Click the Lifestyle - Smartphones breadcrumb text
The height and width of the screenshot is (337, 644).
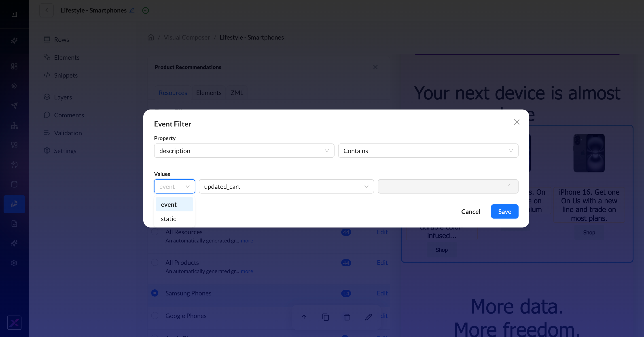[252, 37]
